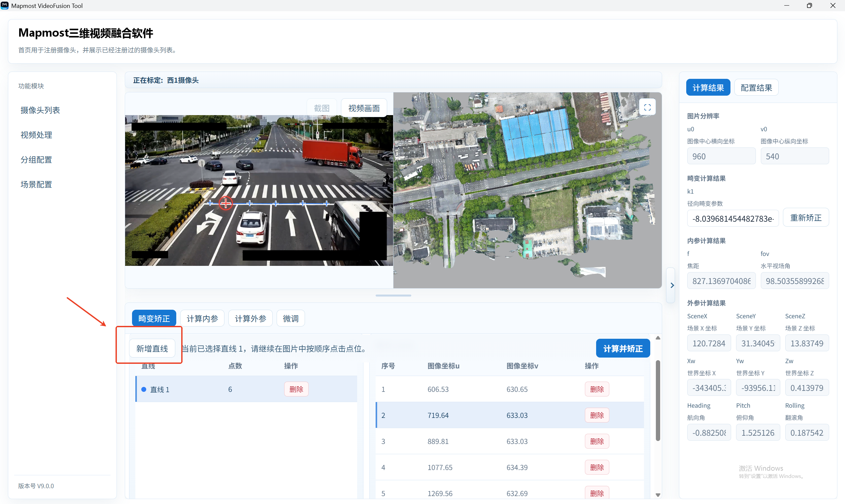Click the v0 input showing 540
The height and width of the screenshot is (504, 845).
coord(794,156)
